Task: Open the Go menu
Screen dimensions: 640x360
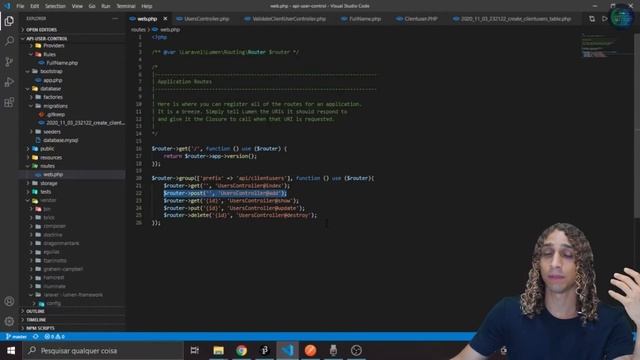Action: click(x=92, y=6)
